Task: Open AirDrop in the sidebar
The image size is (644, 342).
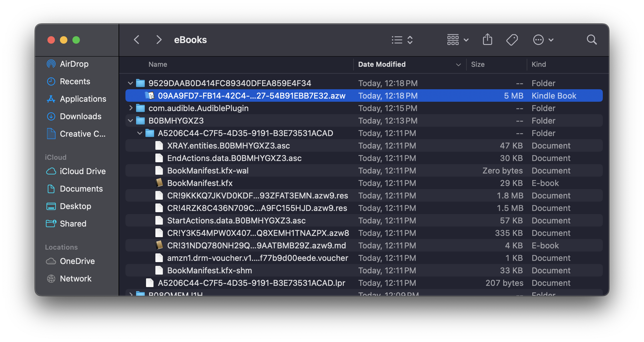Action: 74,64
